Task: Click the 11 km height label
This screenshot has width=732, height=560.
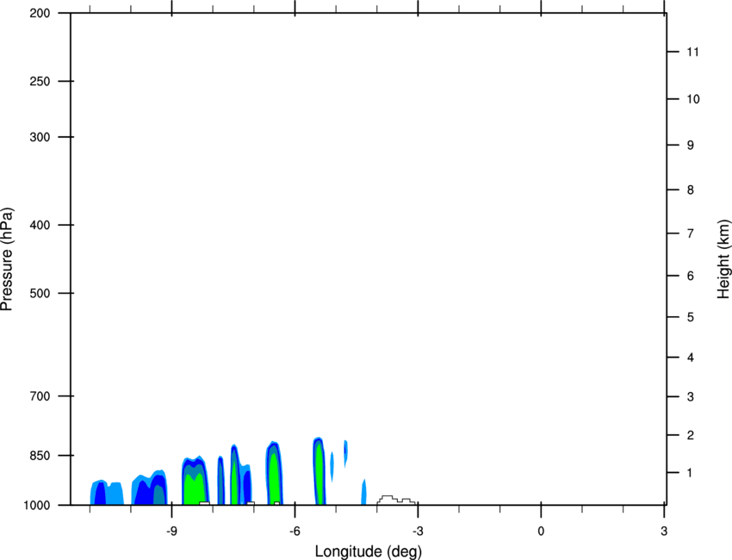Action: click(692, 52)
